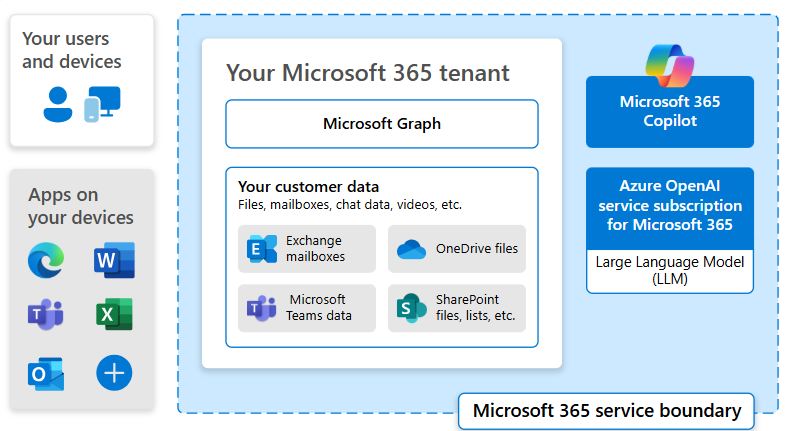This screenshot has height=431, width=785.
Task: Select the devices monitor icon
Action: click(x=101, y=103)
